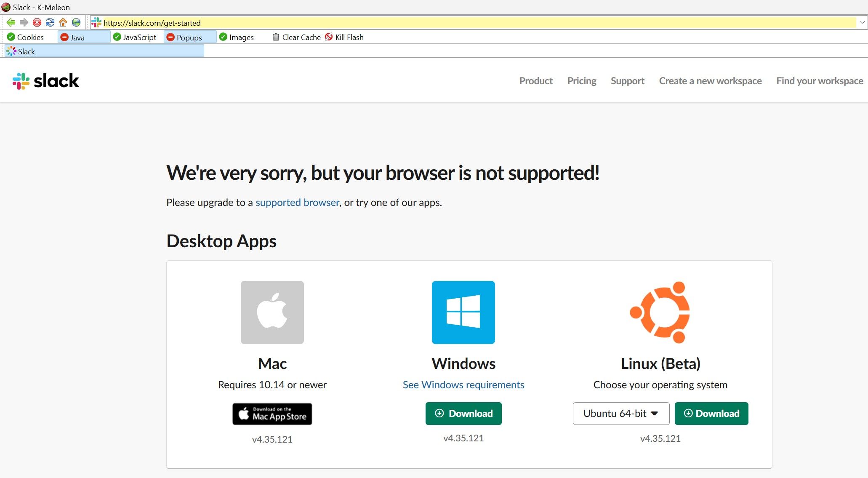Click the Slack logo in the header
The width and height of the screenshot is (868, 478).
(x=47, y=80)
